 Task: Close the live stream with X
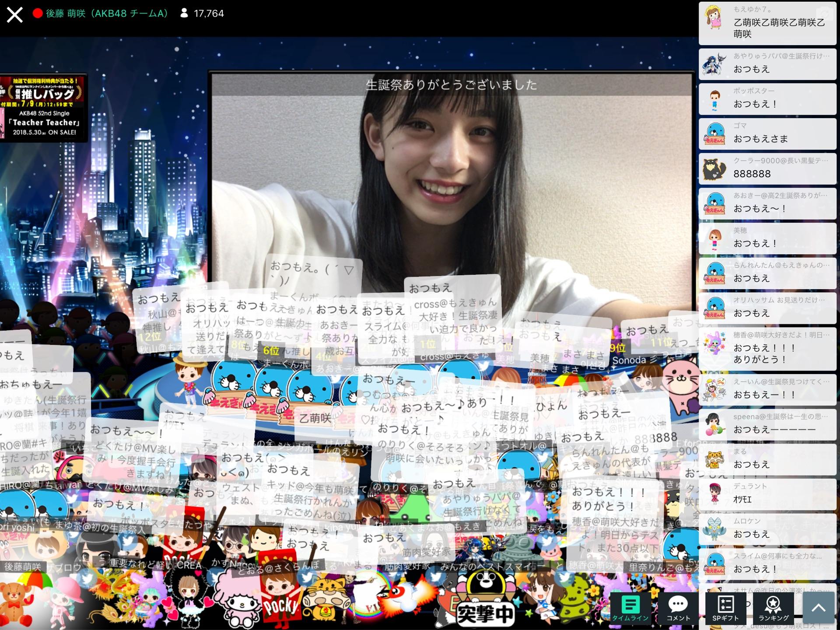(14, 14)
